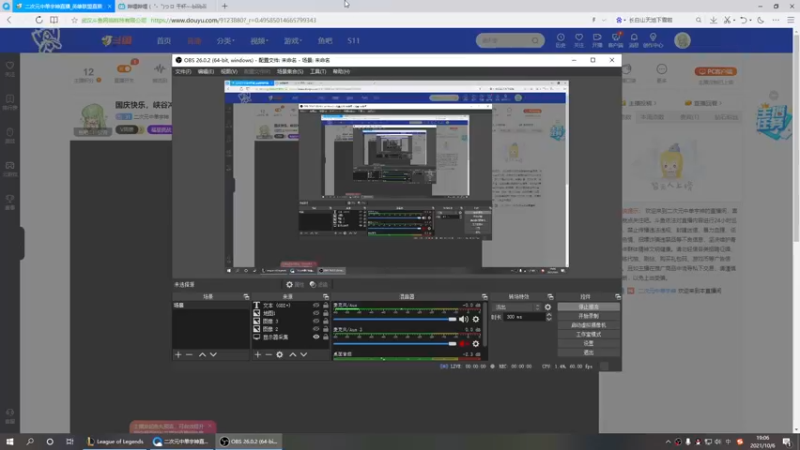The width and height of the screenshot is (800, 450).
Task: Pop out the 场景 dock panel
Action: point(246,296)
